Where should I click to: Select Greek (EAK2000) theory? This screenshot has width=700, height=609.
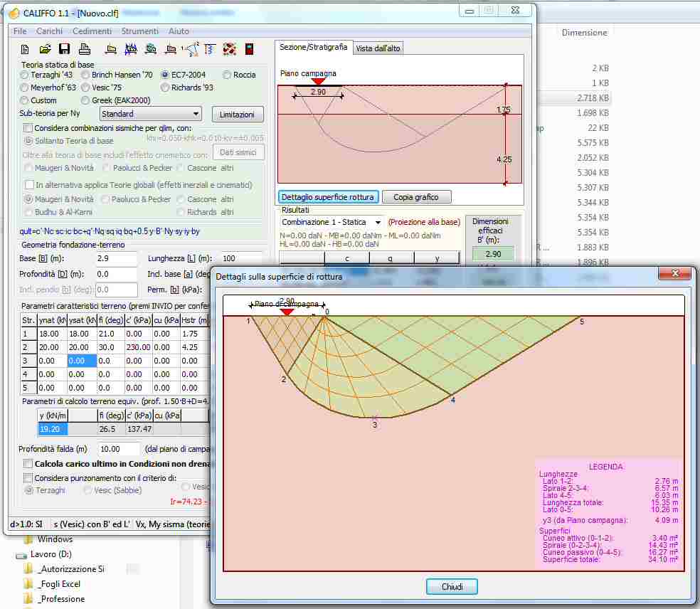[x=85, y=100]
